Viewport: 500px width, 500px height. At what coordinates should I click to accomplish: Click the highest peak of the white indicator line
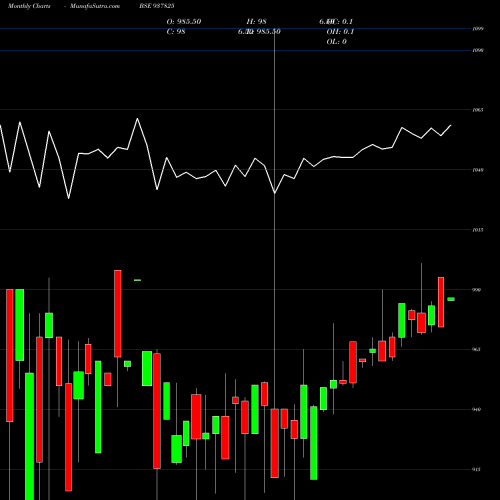coord(137,119)
